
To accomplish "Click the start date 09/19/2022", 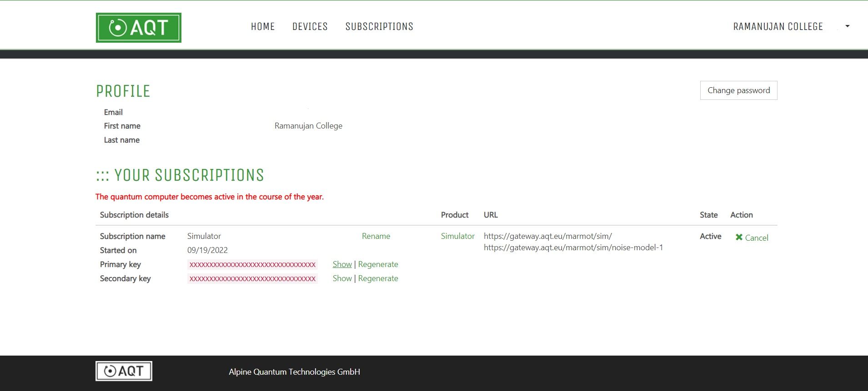I will [x=207, y=250].
